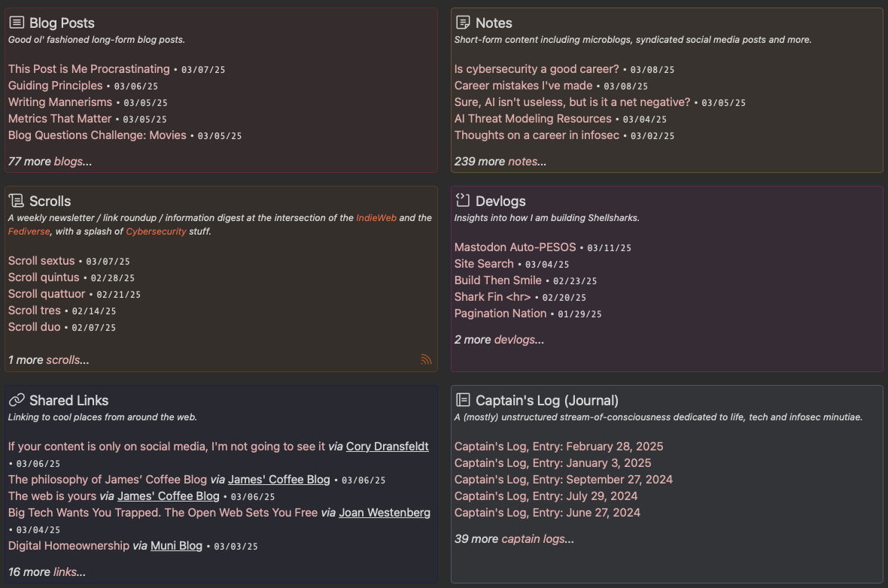View more blogs link

pyautogui.click(x=68, y=162)
